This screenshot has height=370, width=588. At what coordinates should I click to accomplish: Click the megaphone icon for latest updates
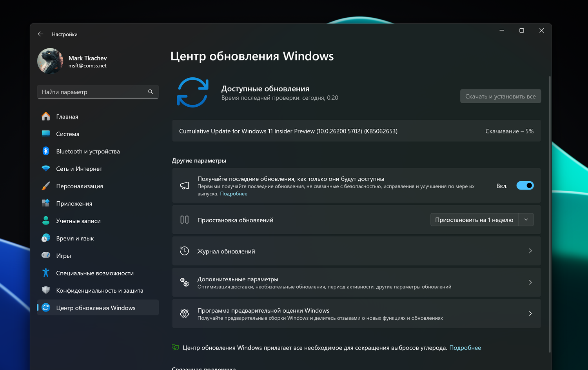point(184,186)
